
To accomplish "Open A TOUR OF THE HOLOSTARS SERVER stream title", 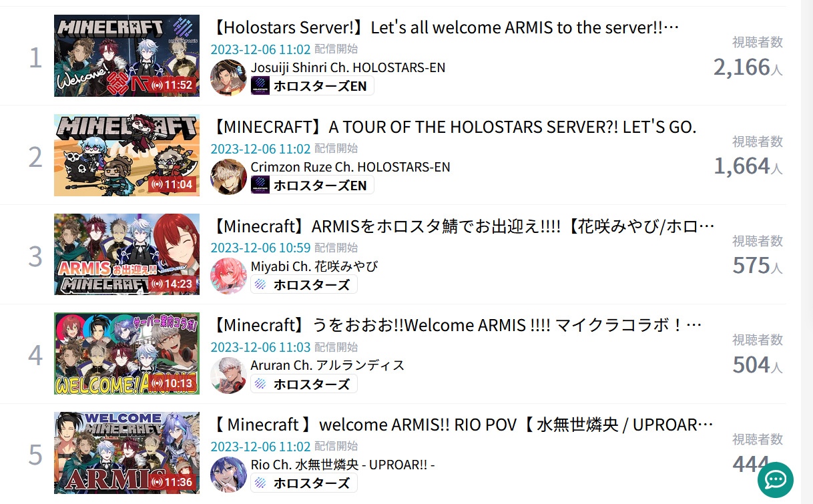I will click(454, 127).
